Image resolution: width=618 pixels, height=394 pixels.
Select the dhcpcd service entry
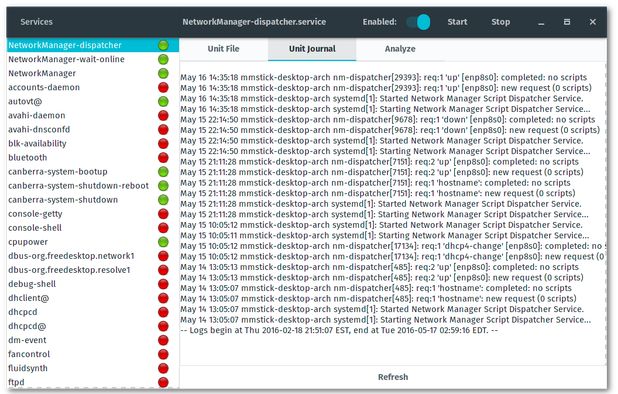[93, 312]
